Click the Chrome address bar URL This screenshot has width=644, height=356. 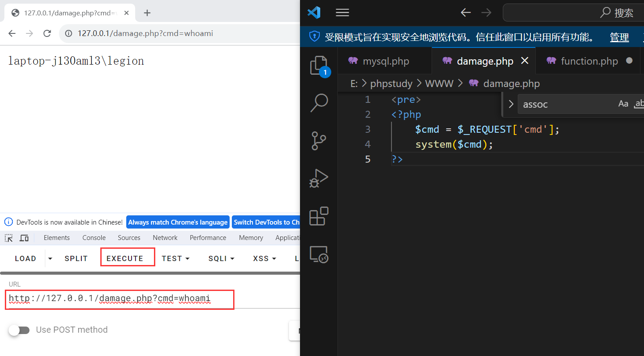pyautogui.click(x=145, y=33)
